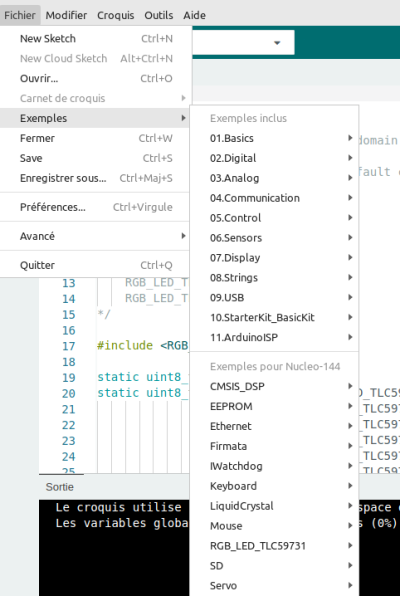
Task: Open the Croquis menu
Action: pos(116,15)
